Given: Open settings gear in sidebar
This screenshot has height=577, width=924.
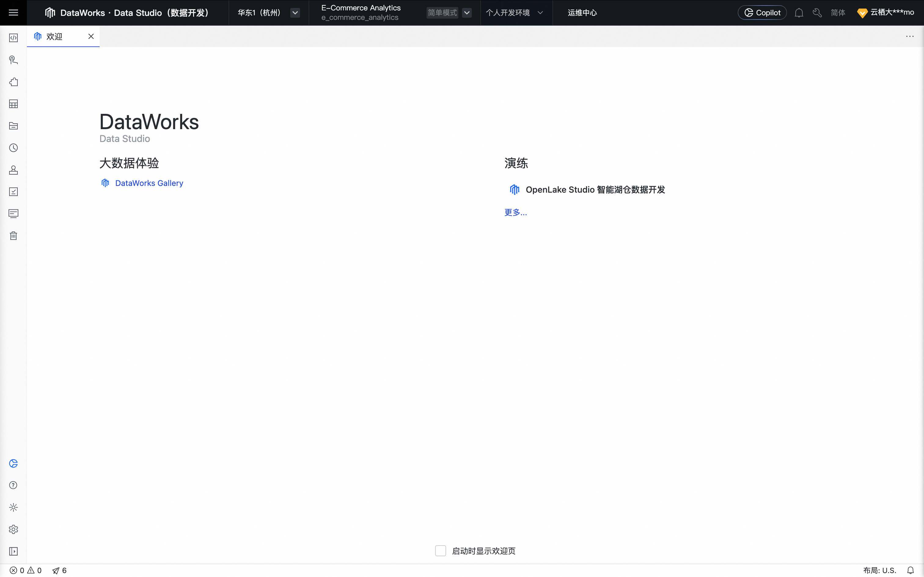Looking at the screenshot, I should (x=13, y=529).
